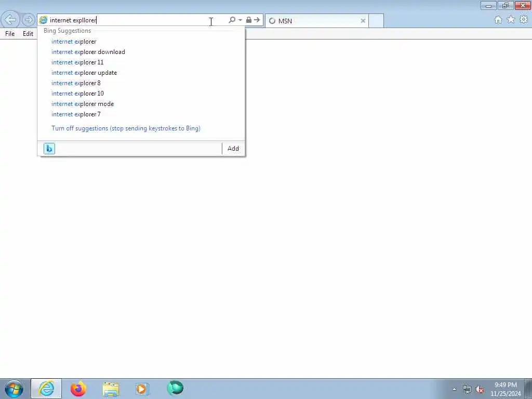Viewport: 532px width, 399px height.
Task: Select suggestion 'internet explorer download'
Action: point(141,52)
